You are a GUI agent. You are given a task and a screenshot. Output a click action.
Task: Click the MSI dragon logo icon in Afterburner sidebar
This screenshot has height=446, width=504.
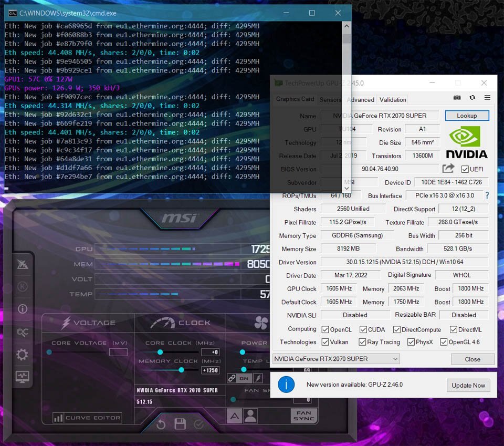tap(22, 264)
